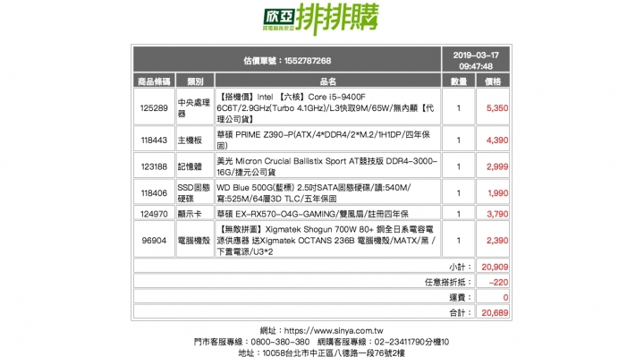Click the 合計 total label

tap(461, 312)
